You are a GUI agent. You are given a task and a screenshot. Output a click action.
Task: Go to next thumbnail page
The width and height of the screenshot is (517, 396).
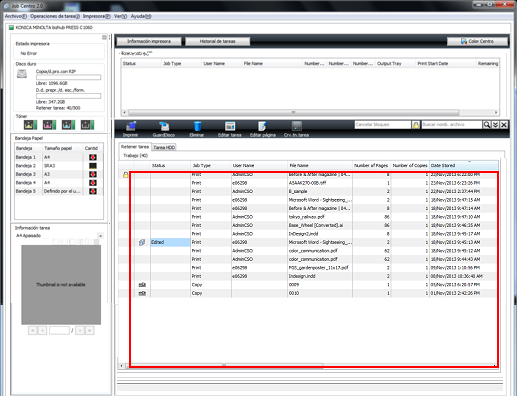point(80,330)
